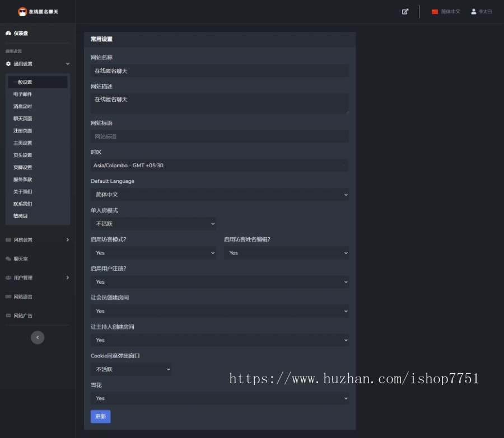Open the 单人房模式 dropdown

[x=153, y=224]
